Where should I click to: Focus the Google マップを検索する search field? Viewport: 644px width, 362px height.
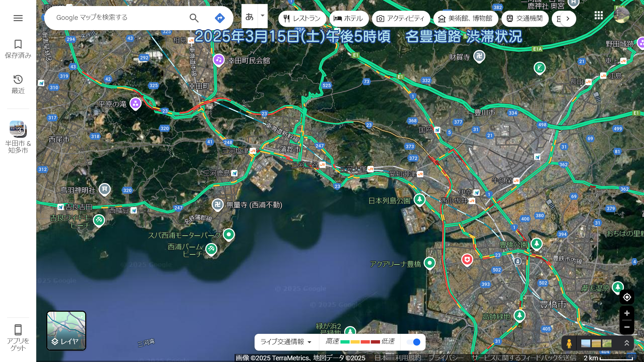click(x=117, y=17)
